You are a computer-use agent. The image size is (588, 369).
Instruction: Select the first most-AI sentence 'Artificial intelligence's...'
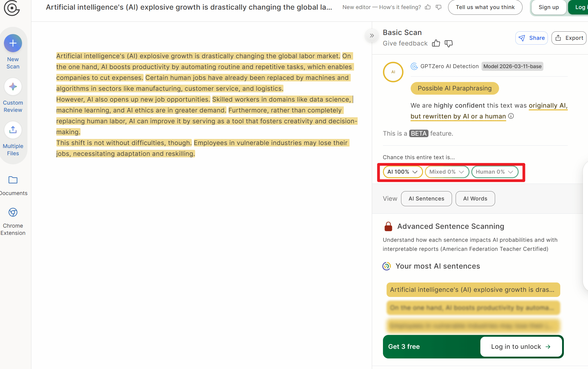pos(473,290)
